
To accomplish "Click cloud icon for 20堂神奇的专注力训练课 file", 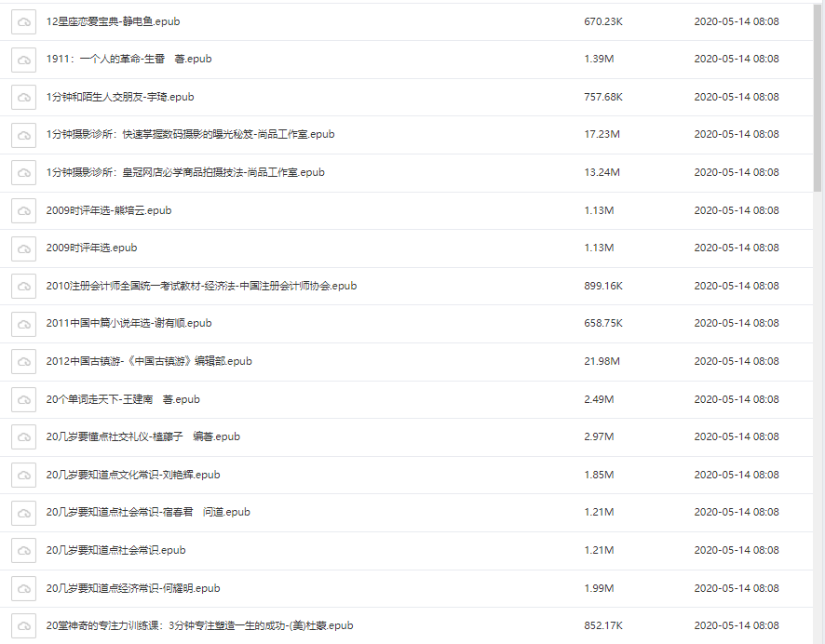I will coord(23,625).
